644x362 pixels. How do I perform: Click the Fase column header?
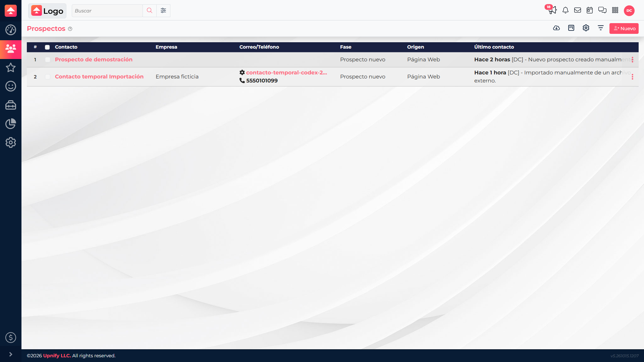pyautogui.click(x=346, y=47)
